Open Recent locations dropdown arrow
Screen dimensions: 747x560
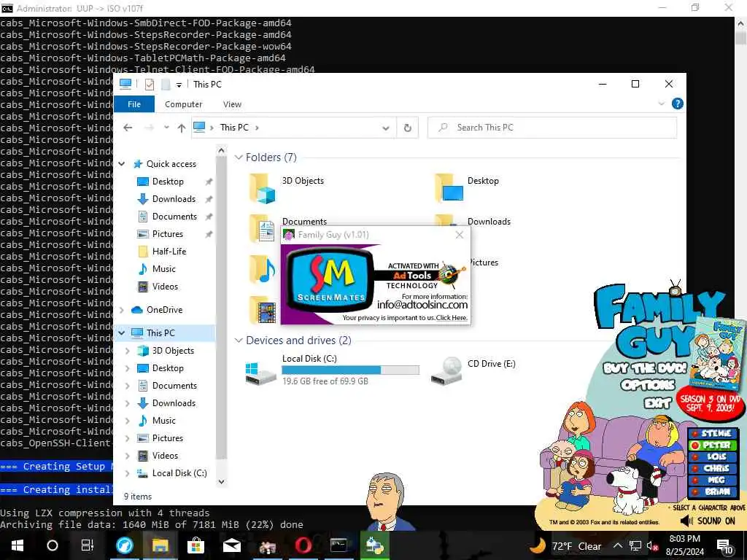[x=166, y=127]
